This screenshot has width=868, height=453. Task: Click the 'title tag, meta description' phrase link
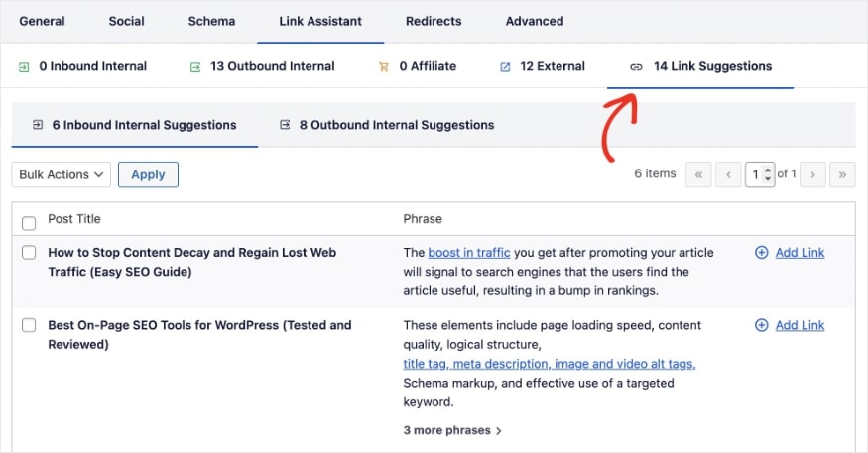[550, 364]
